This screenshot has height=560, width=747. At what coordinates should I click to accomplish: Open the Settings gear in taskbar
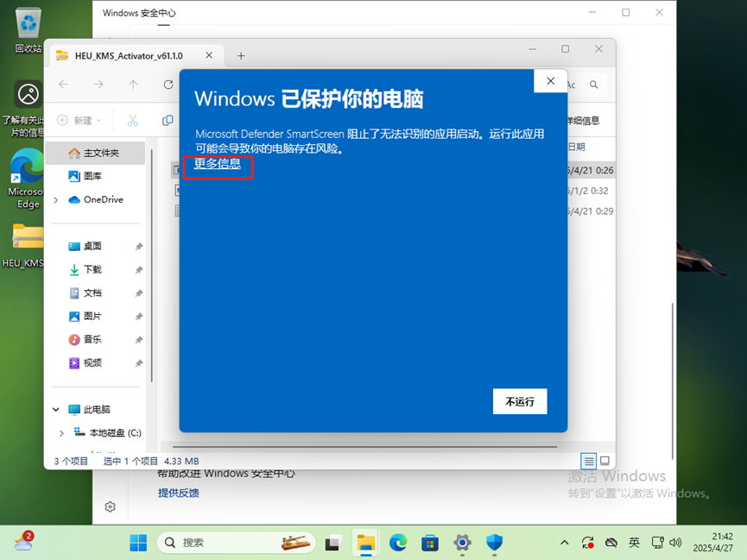462,542
